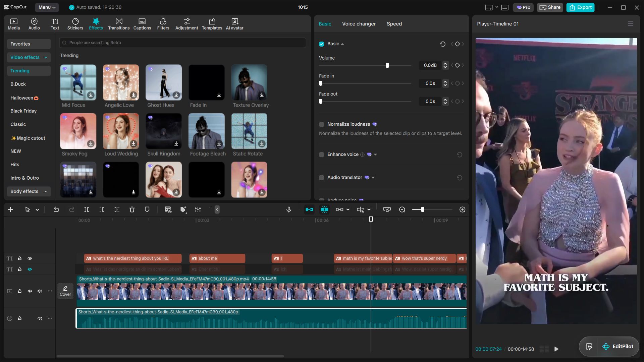This screenshot has height=362, width=644.
Task: Click the Cover edit button
Action: pyautogui.click(x=65, y=291)
